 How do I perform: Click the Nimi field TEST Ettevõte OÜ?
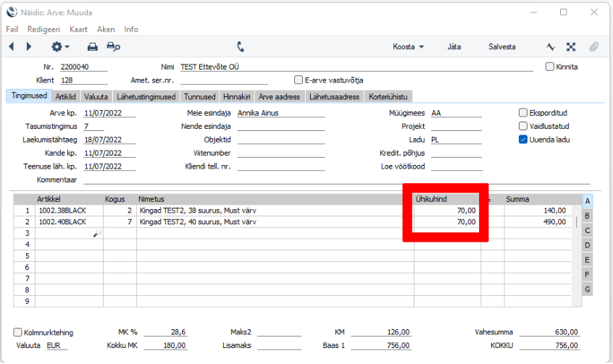(356, 67)
